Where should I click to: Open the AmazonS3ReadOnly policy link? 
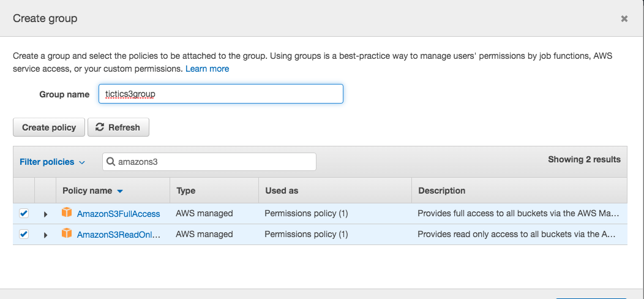click(118, 235)
